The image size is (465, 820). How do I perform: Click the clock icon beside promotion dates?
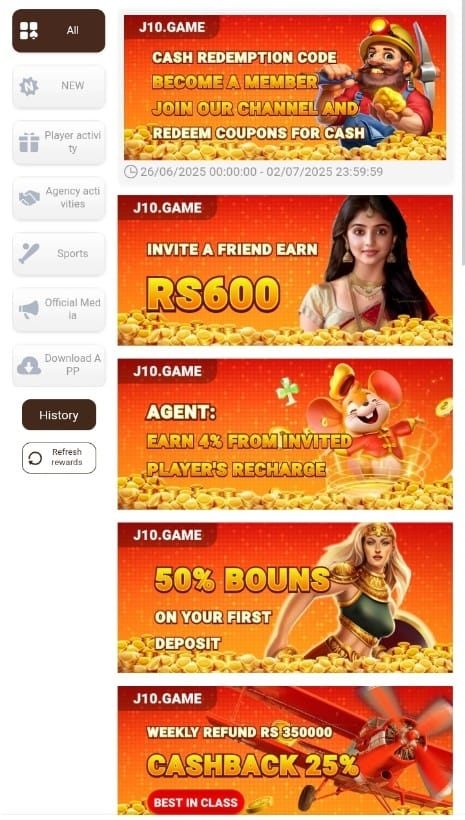pyautogui.click(x=131, y=172)
